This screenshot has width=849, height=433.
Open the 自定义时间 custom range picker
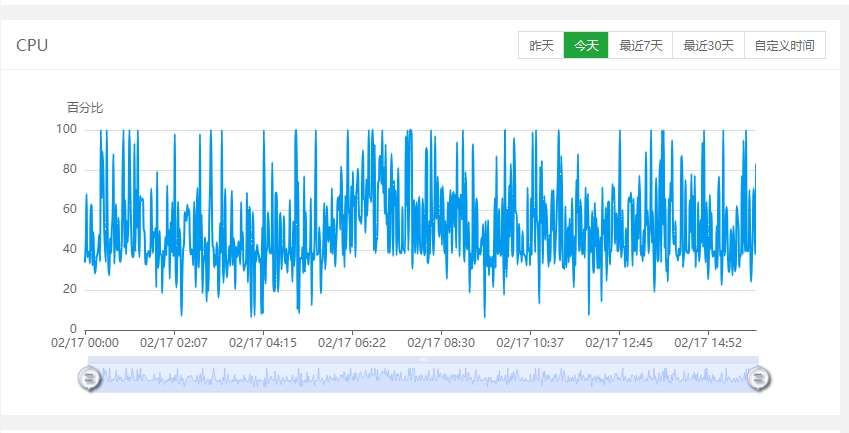point(785,46)
